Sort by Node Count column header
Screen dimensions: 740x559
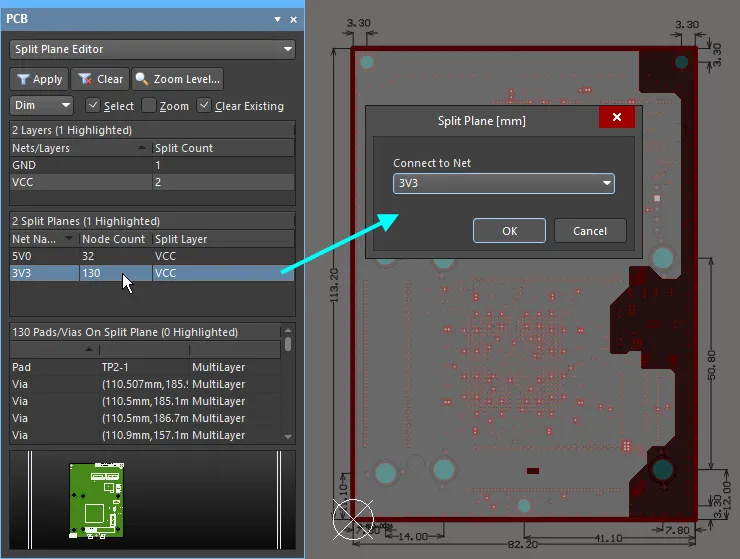116,239
